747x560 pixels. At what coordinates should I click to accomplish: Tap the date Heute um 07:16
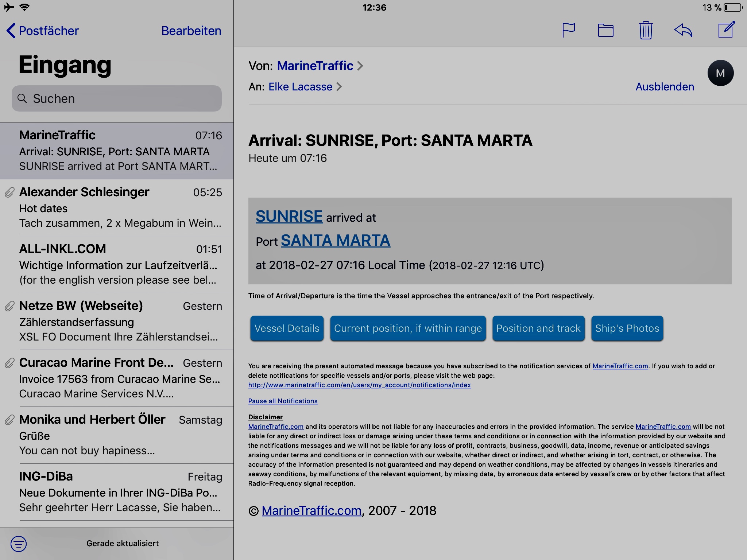pyautogui.click(x=287, y=158)
